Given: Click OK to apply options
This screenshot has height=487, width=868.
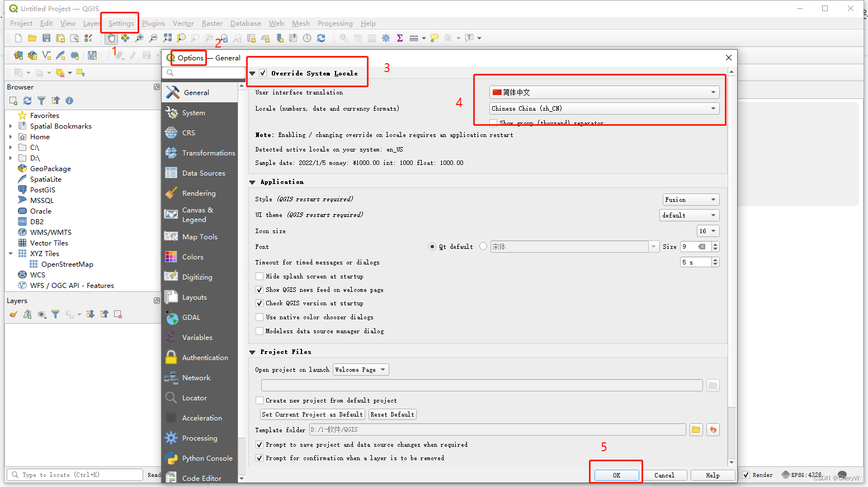Looking at the screenshot, I should pyautogui.click(x=616, y=475).
